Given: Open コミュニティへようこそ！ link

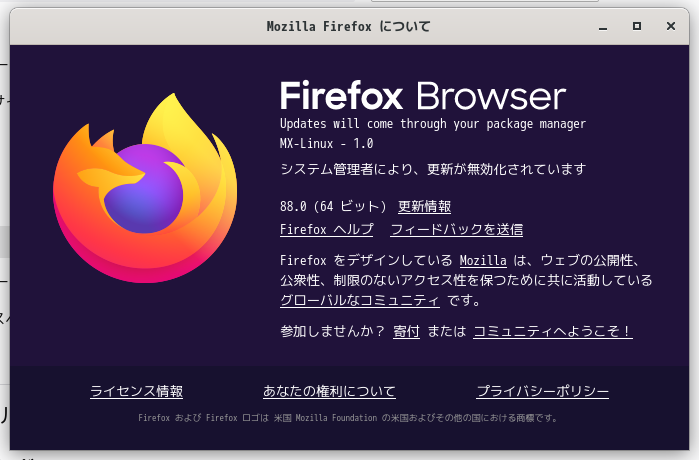Looking at the screenshot, I should 553,331.
